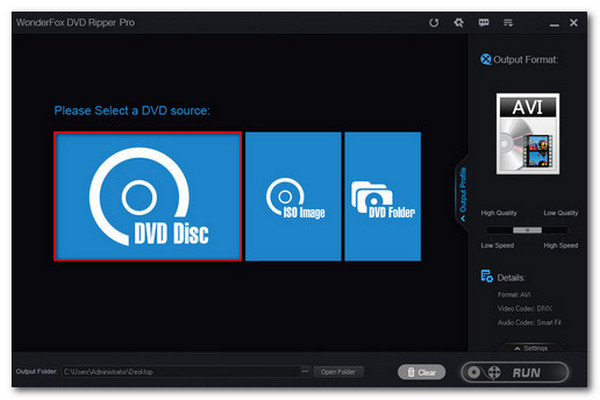Screen dimensions: 600x400
Task: Click the Details section icon
Action: pos(487,276)
